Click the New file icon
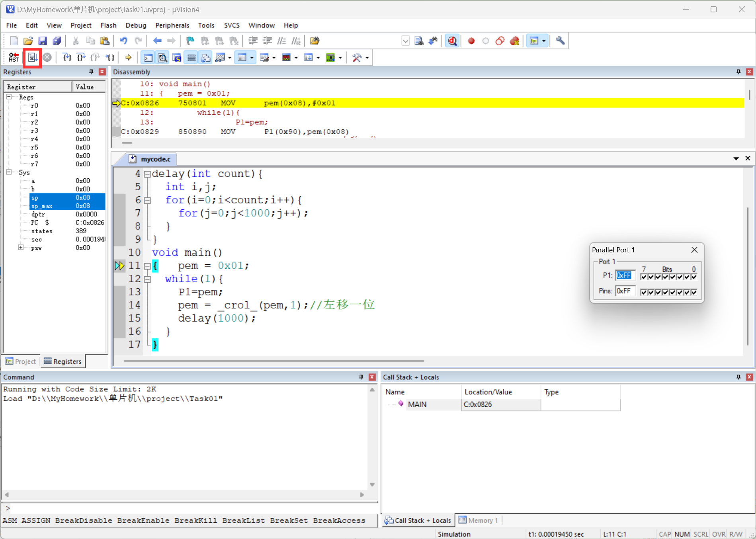756x539 pixels. 14,41
